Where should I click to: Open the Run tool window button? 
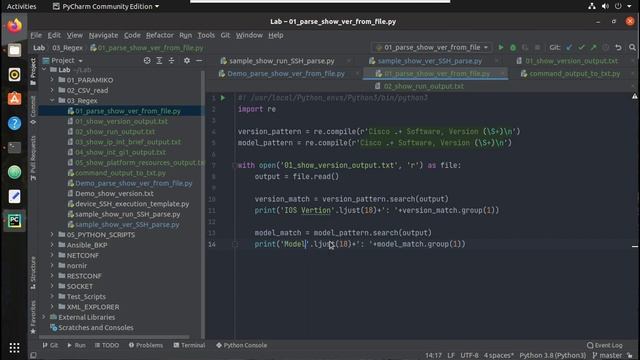76,345
